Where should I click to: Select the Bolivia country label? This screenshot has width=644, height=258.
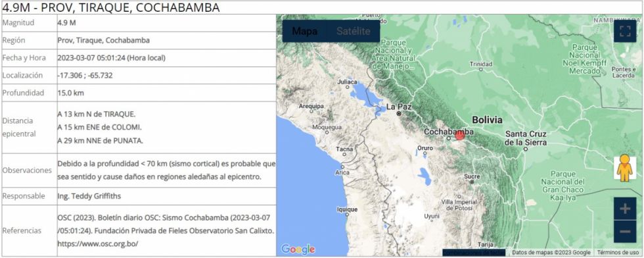pyautogui.click(x=487, y=120)
